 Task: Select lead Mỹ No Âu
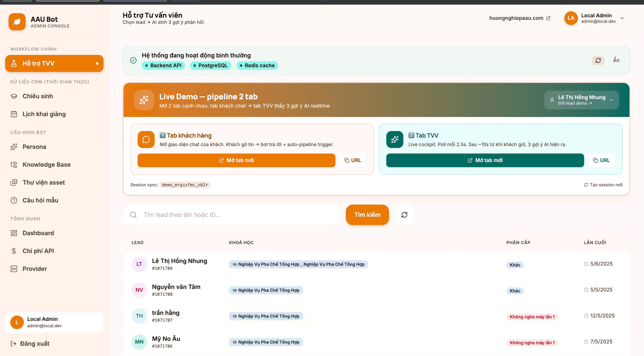(166, 339)
